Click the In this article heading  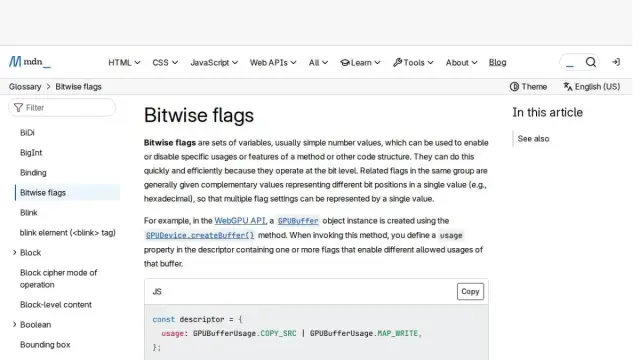pyautogui.click(x=547, y=113)
